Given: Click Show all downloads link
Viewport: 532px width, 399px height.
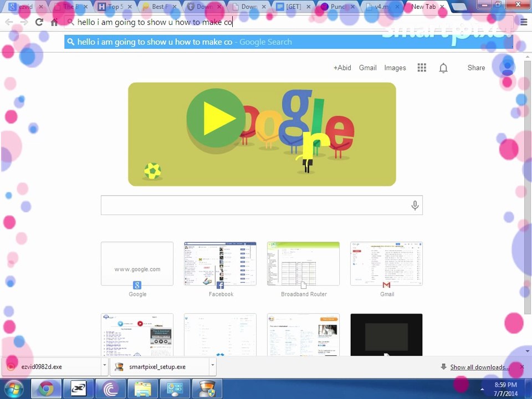Looking at the screenshot, I should tap(479, 367).
